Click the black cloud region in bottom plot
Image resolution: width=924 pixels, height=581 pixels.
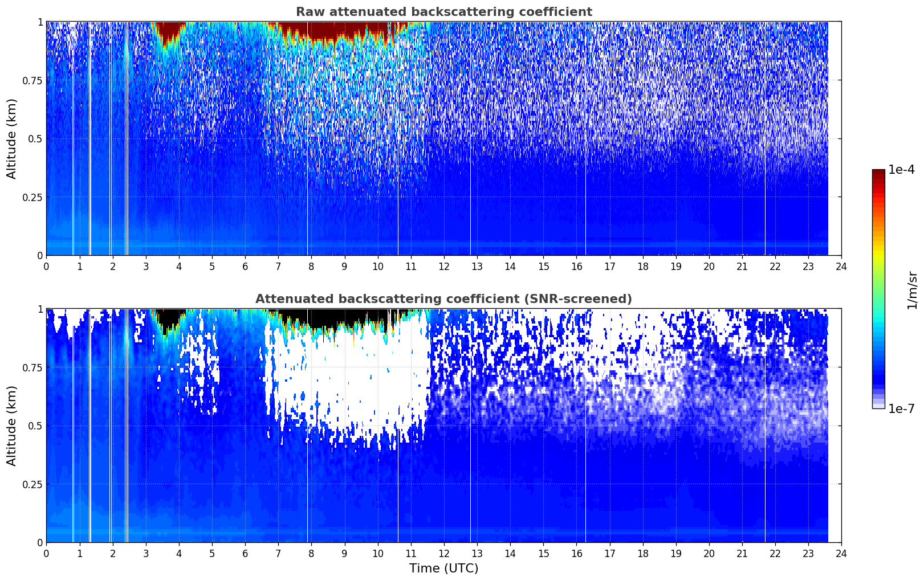pyautogui.click(x=342, y=318)
